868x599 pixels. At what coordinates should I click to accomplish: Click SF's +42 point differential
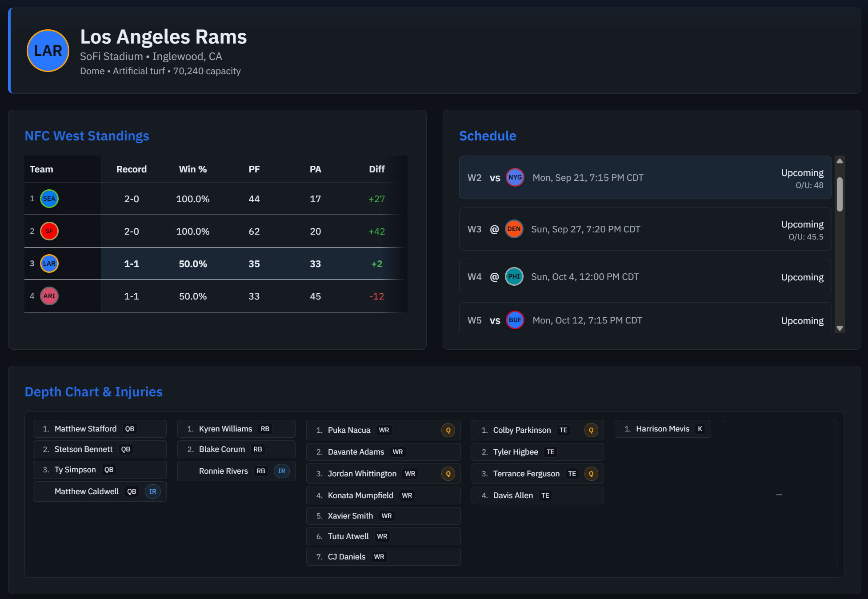point(377,232)
